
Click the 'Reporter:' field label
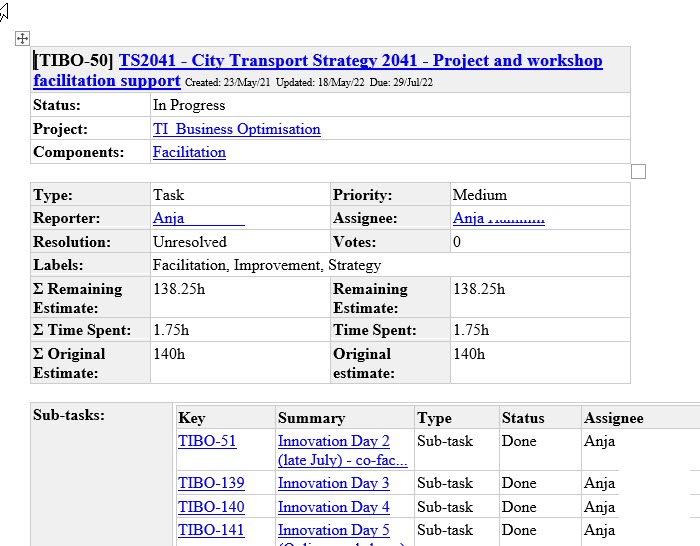pyautogui.click(x=67, y=218)
